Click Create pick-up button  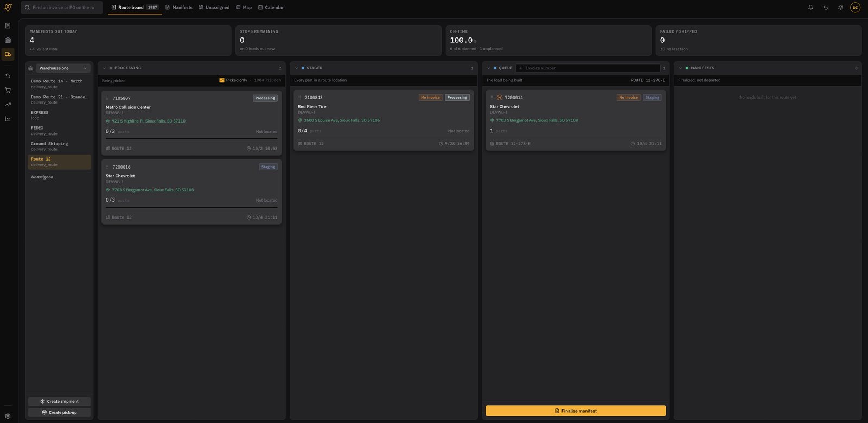[60, 413]
